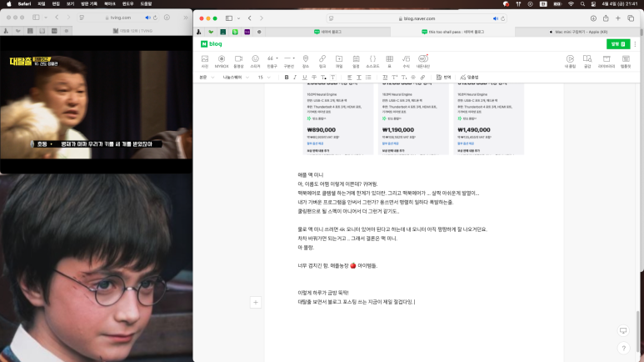644x362 pixels.
Task: Expand the 인용구 quote style options
Action: (x=277, y=58)
